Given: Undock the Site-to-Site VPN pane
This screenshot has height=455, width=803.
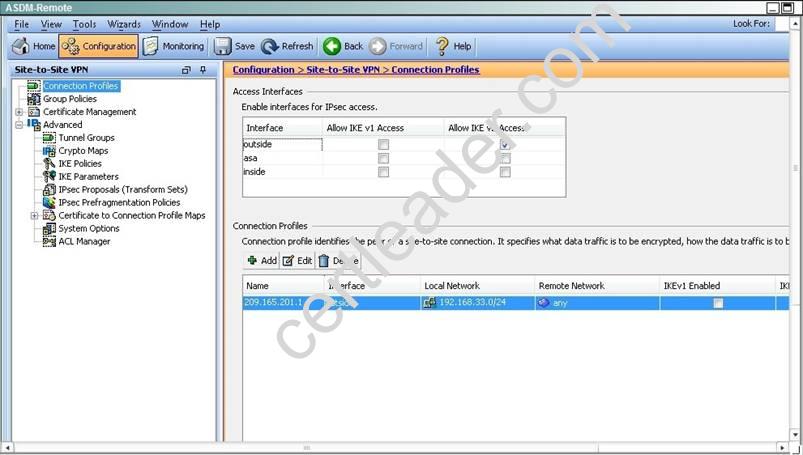Looking at the screenshot, I should tap(186, 70).
